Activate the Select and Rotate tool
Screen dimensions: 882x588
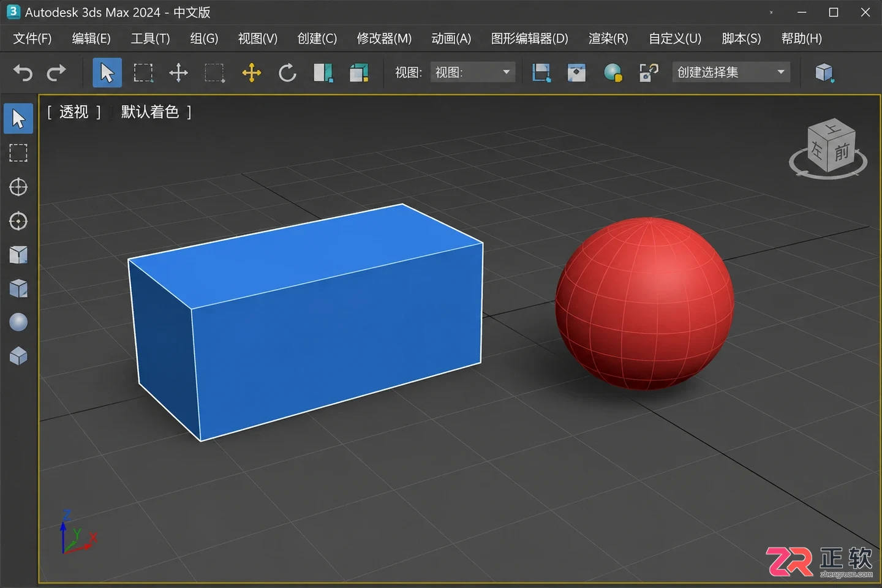(x=287, y=73)
